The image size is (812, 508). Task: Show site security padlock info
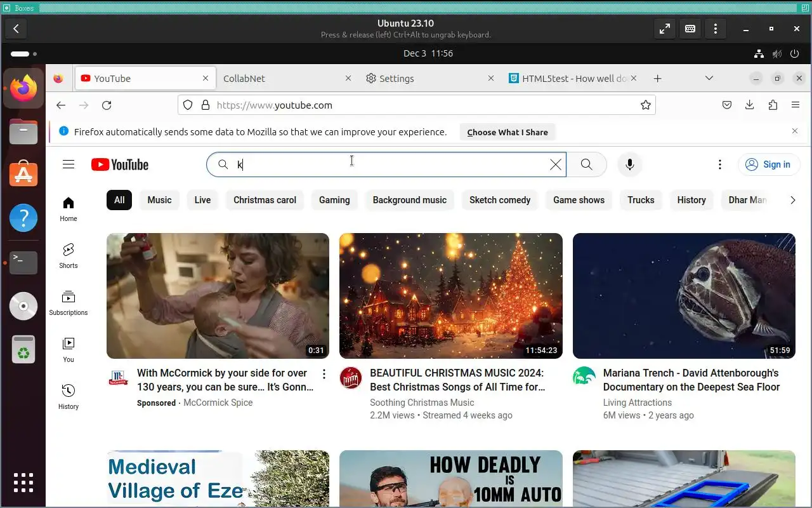point(206,105)
